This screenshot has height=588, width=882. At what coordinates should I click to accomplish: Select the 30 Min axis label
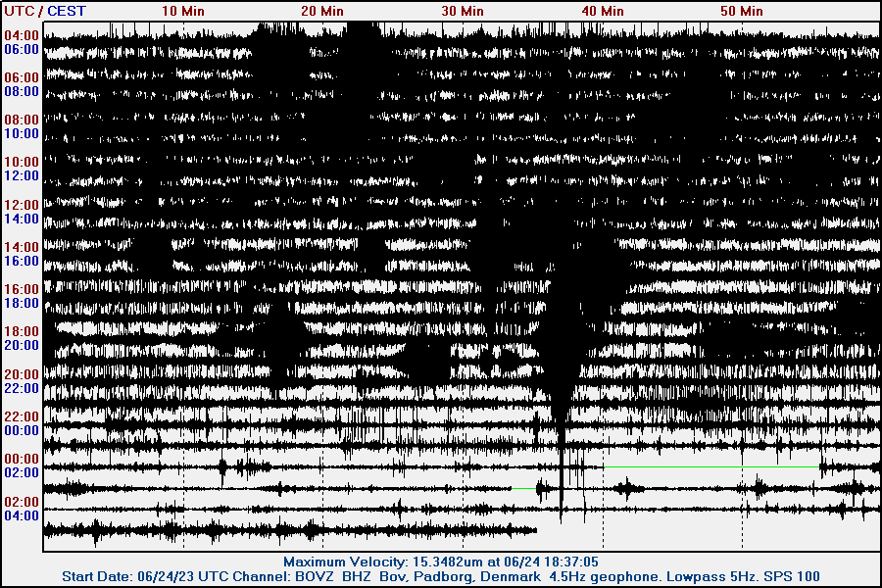(x=463, y=11)
